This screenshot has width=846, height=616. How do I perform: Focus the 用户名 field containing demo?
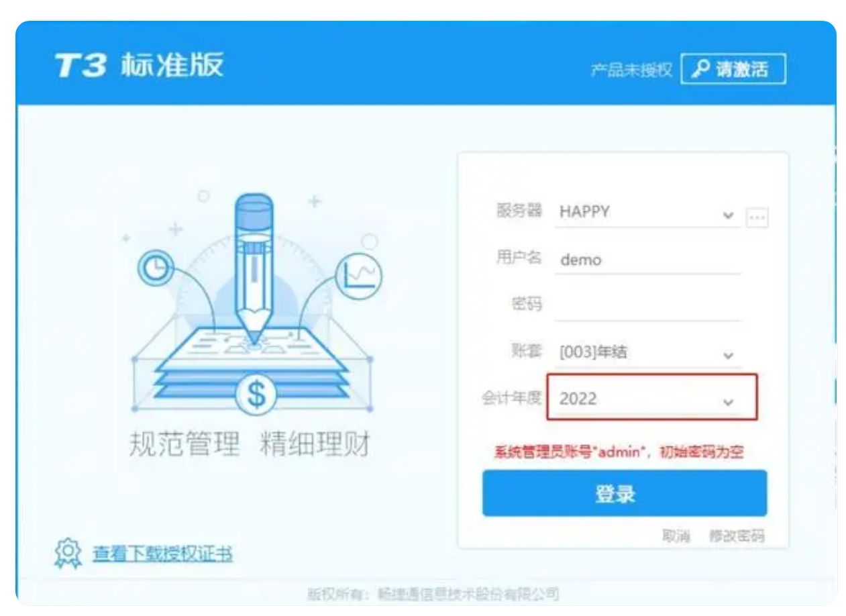click(x=647, y=260)
